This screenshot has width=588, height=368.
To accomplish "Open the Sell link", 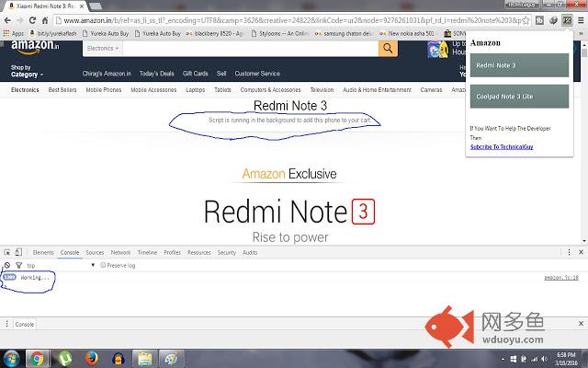I will coord(221,74).
